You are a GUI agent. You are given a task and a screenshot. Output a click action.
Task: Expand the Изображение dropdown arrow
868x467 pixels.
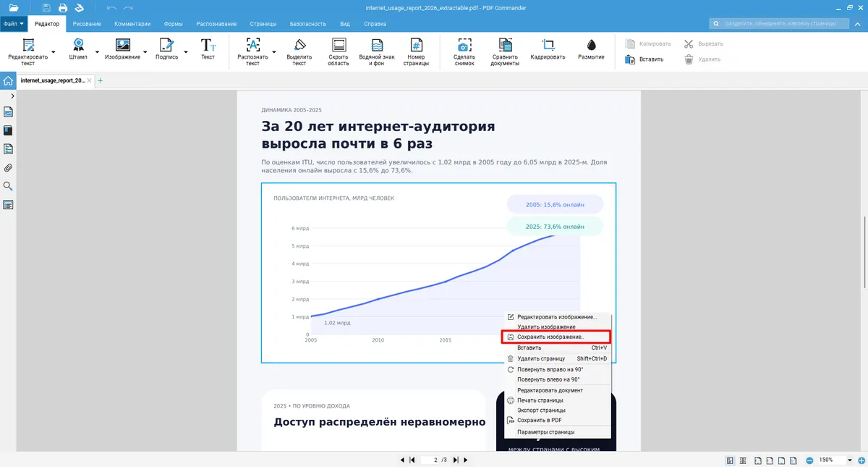[145, 52]
